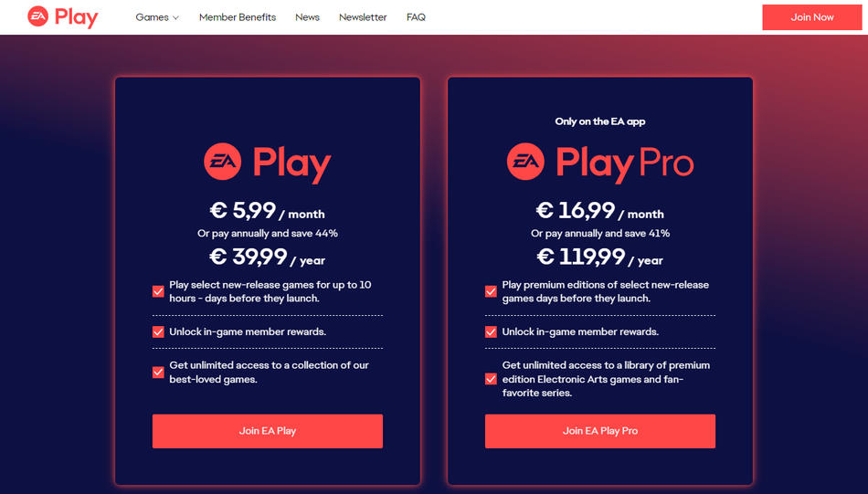Toggle the best-loved games collection checkbox
This screenshot has height=494, width=868.
point(158,373)
